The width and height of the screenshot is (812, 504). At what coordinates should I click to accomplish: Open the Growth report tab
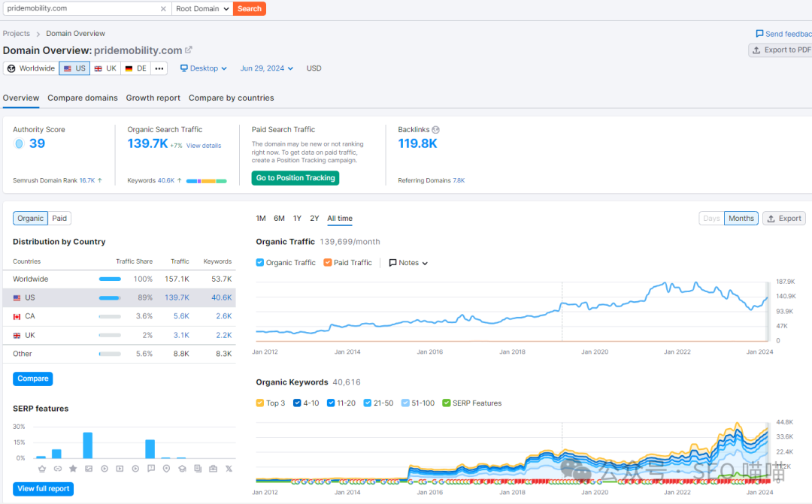point(153,98)
